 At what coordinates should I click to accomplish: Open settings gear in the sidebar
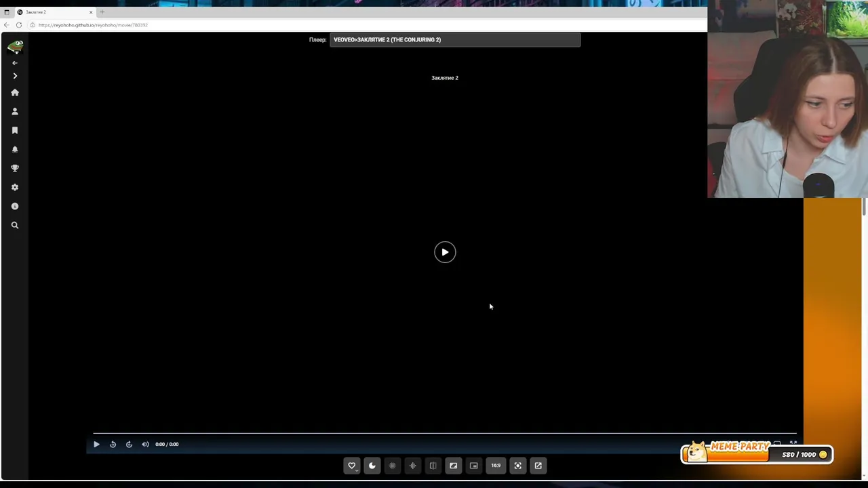click(x=15, y=187)
